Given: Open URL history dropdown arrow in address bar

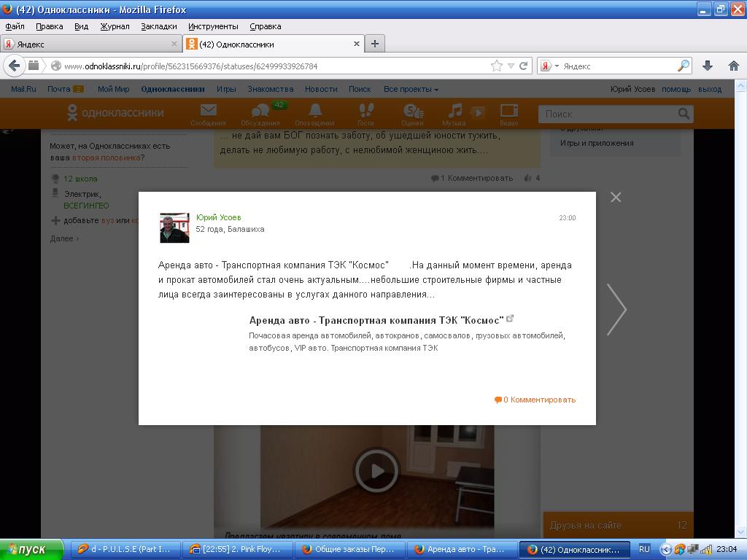Looking at the screenshot, I should [x=511, y=66].
